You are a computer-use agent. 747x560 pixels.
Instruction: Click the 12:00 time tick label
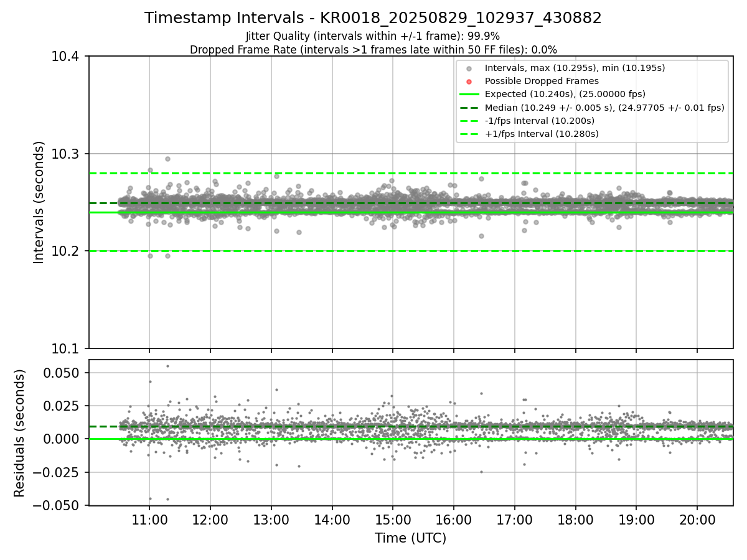210,519
